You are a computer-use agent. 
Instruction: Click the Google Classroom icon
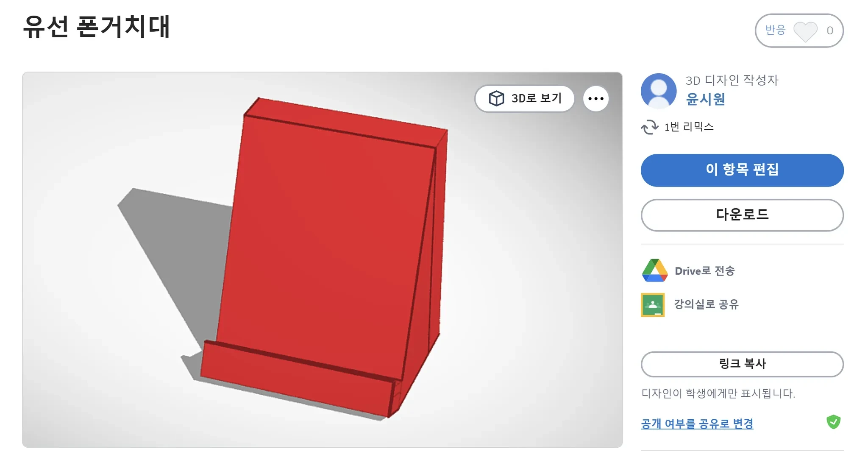653,305
